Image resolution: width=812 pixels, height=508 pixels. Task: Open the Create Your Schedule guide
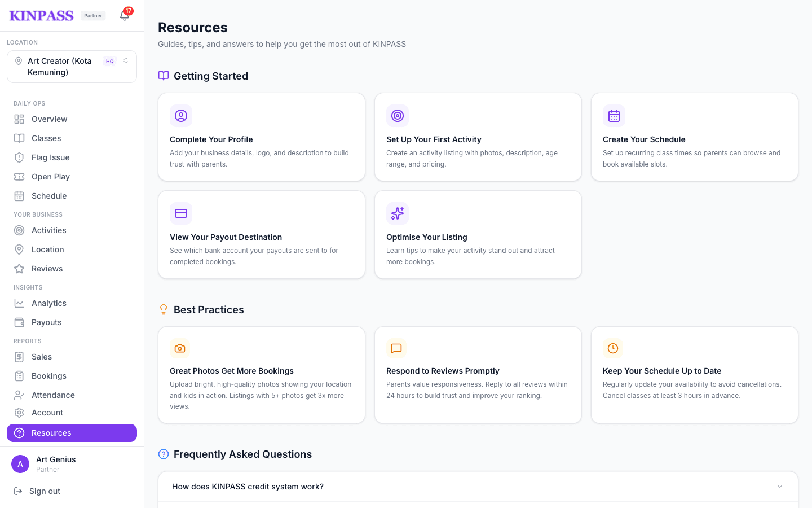click(695, 137)
